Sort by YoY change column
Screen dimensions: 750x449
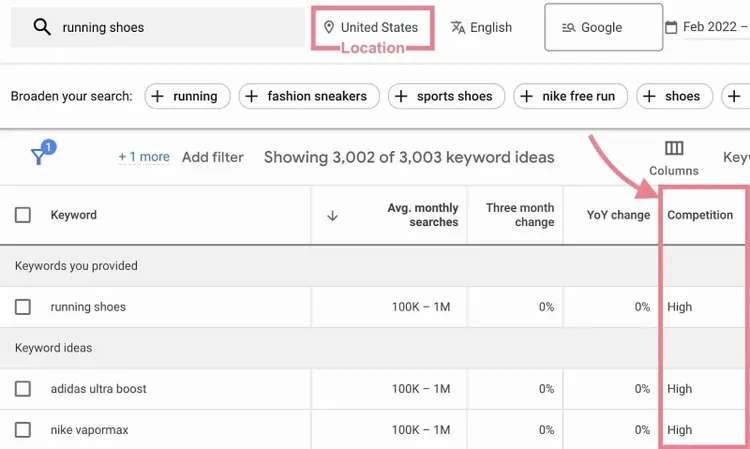(618, 215)
